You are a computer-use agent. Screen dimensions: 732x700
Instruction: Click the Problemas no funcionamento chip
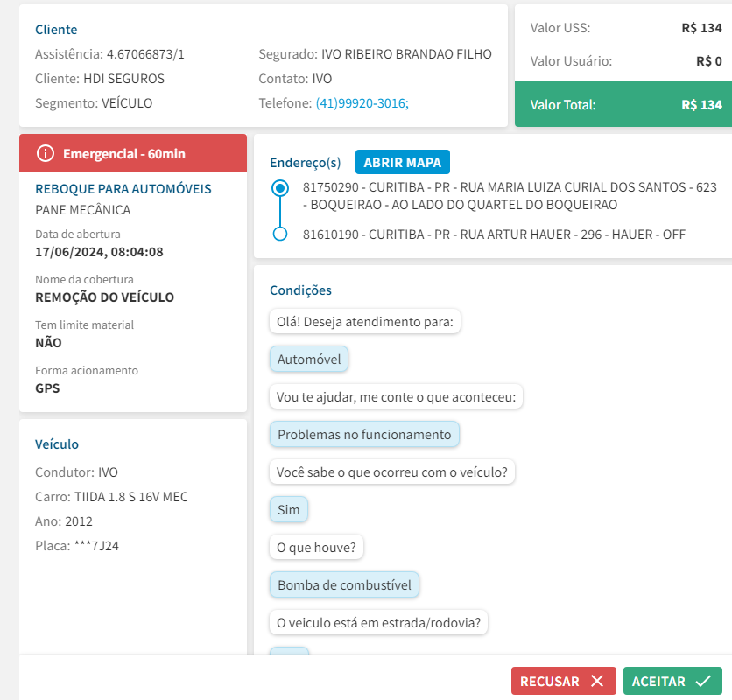(x=364, y=435)
